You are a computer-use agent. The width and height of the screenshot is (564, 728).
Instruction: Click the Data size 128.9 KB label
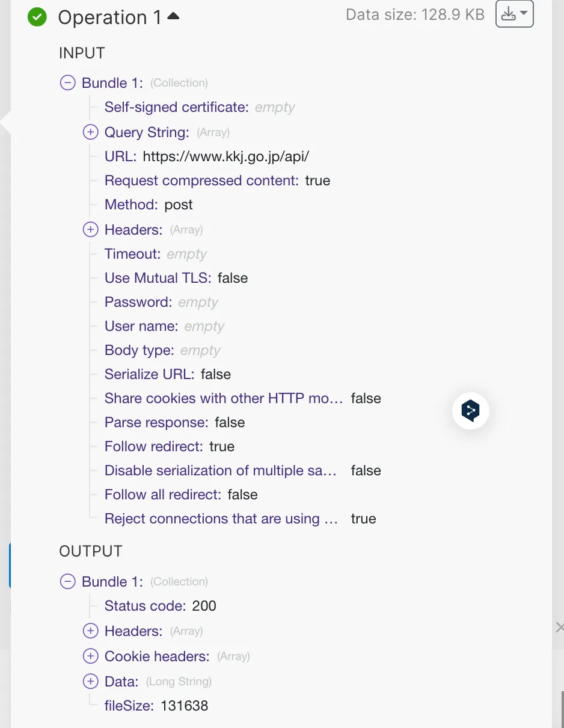[x=415, y=14]
